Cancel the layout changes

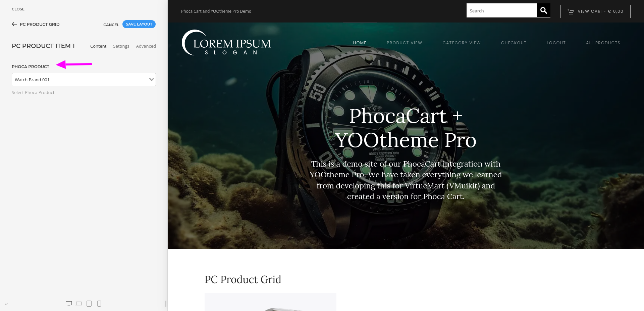coord(111,25)
